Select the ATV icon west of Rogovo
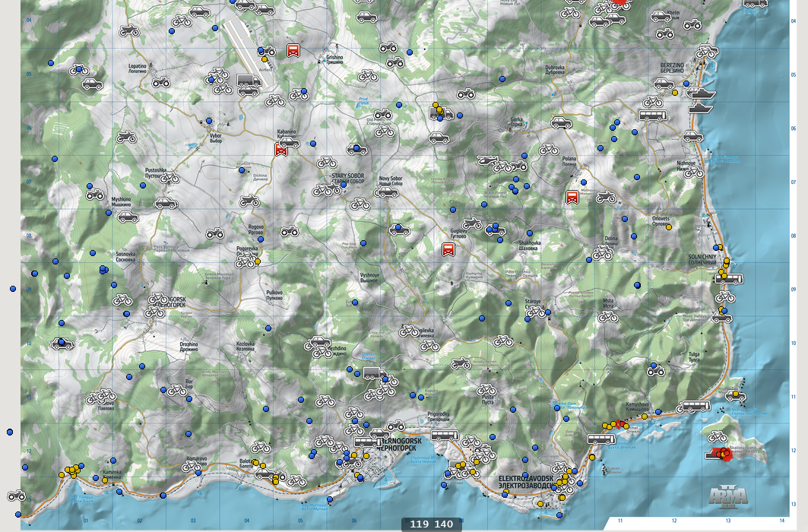 (x=215, y=234)
